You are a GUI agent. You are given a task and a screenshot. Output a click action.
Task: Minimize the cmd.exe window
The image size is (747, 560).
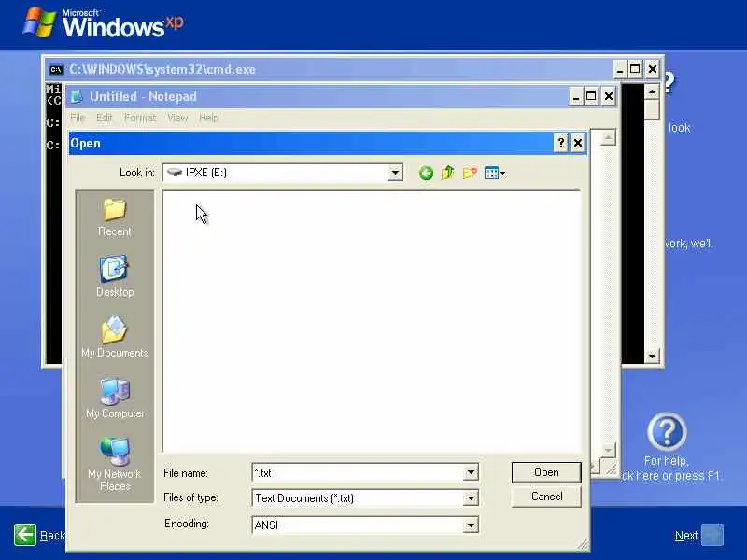coord(620,69)
